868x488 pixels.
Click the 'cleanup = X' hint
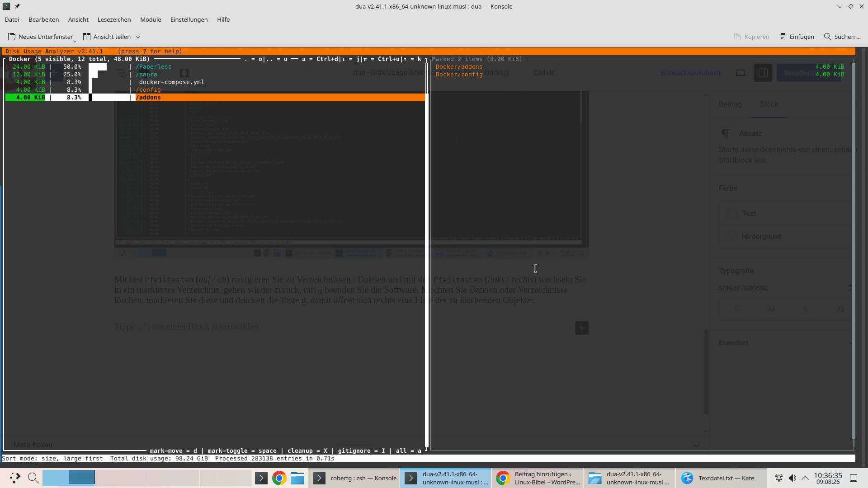point(307,451)
